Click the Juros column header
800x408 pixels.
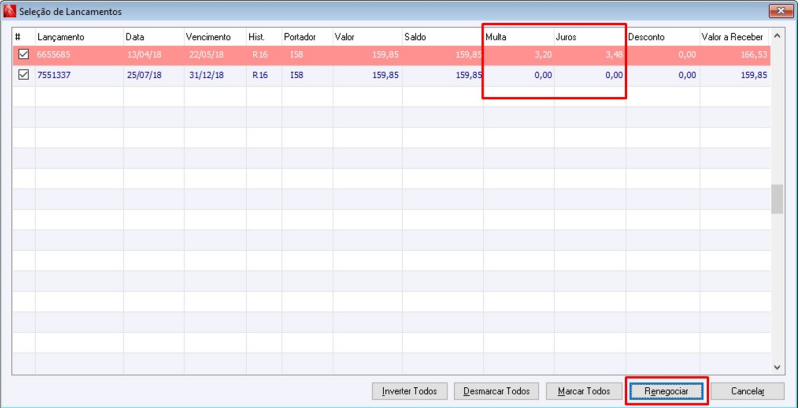pos(590,37)
